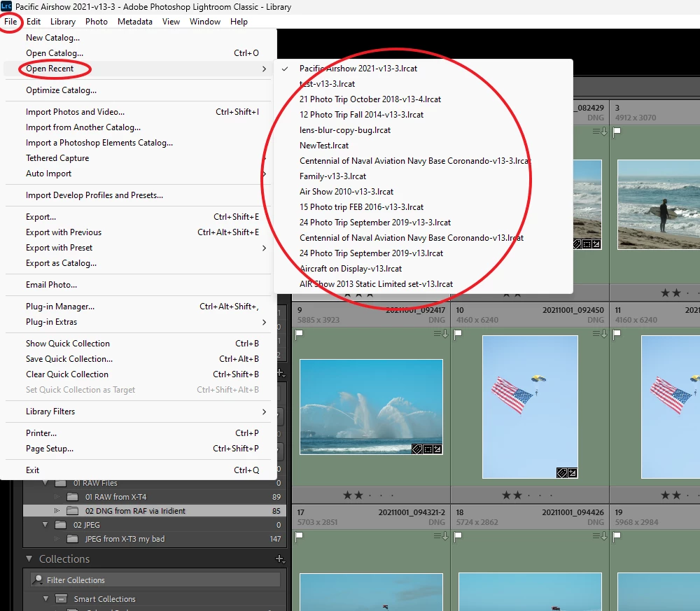Viewport: 700px width, 611px height.
Task: Open the Photo menu
Action: pyautogui.click(x=97, y=22)
